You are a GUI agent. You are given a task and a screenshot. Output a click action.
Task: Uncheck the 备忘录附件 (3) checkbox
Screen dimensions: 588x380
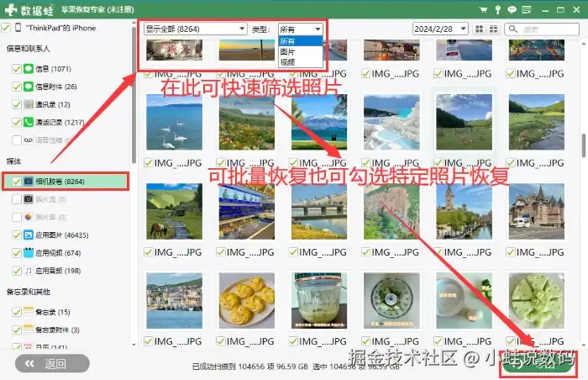(17, 330)
